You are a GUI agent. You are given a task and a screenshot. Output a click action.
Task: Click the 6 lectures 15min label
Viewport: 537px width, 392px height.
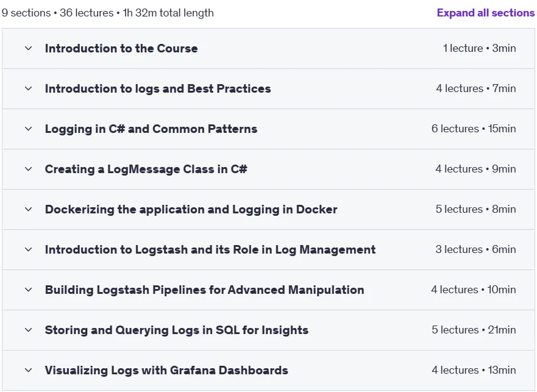pos(474,129)
